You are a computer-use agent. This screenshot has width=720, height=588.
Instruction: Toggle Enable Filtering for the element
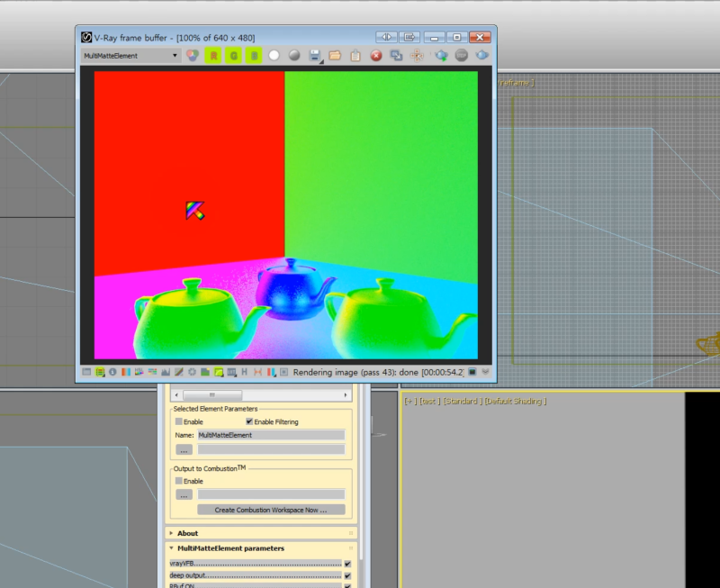tap(248, 422)
